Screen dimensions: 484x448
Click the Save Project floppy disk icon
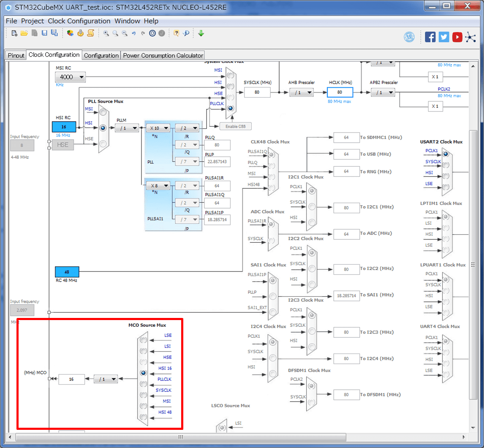click(44, 33)
